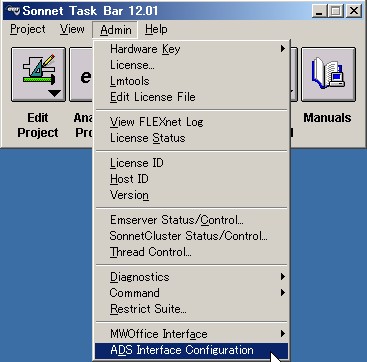Expand the Command submenu arrow
The image size is (367, 362).
coord(283,293)
